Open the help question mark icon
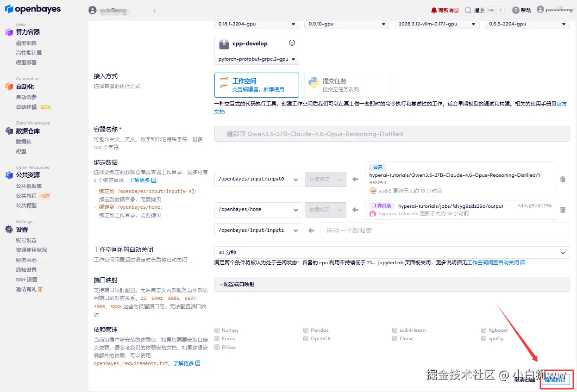The height and width of the screenshot is (392, 577). [515, 10]
